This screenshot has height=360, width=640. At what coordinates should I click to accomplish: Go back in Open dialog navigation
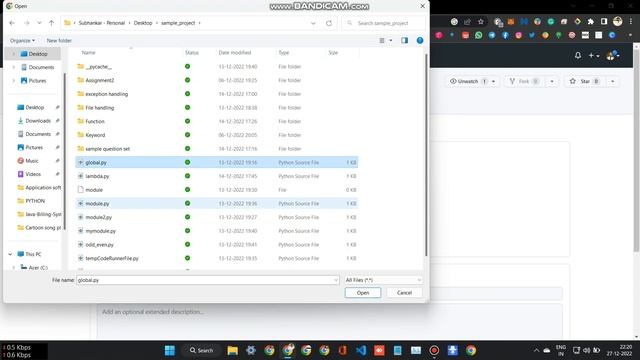(x=12, y=23)
